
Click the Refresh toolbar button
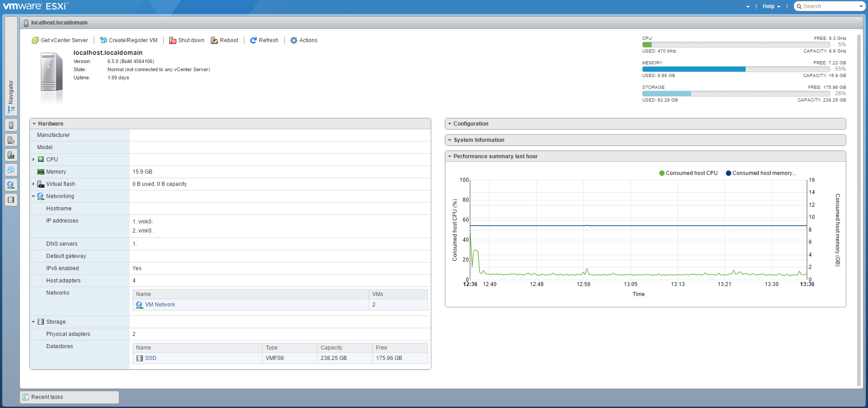pos(264,40)
